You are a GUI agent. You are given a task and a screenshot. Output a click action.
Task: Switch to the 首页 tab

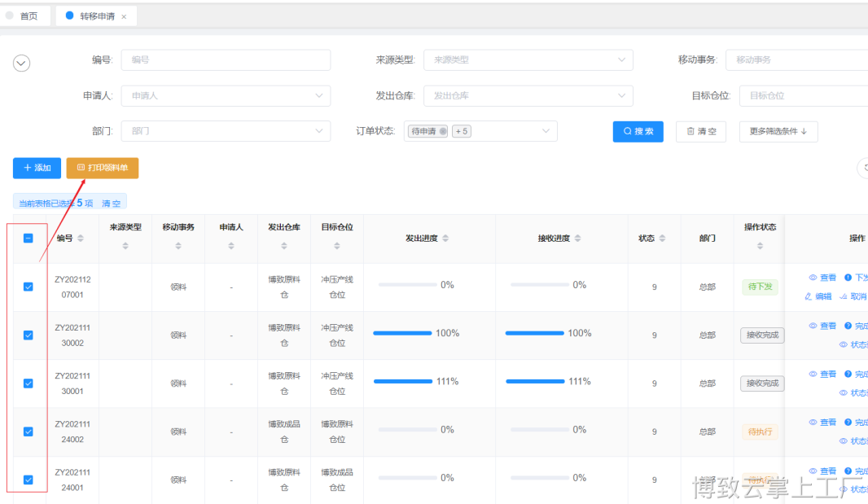(28, 16)
